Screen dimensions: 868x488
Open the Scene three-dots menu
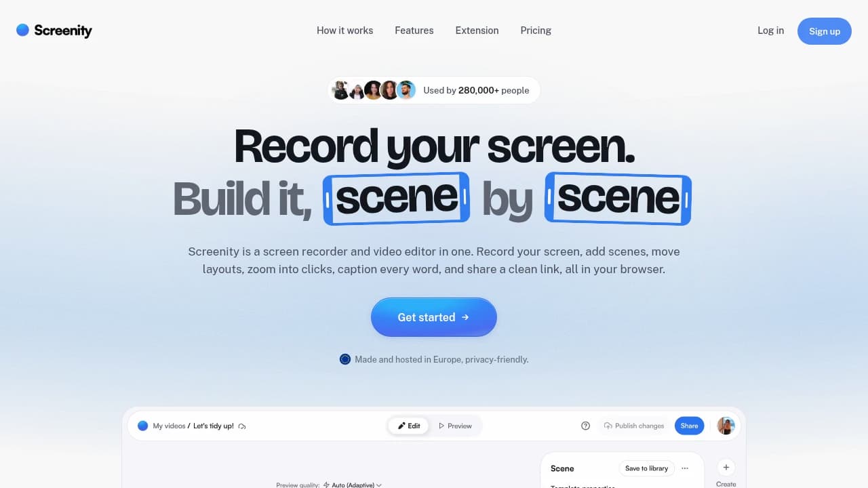685,468
